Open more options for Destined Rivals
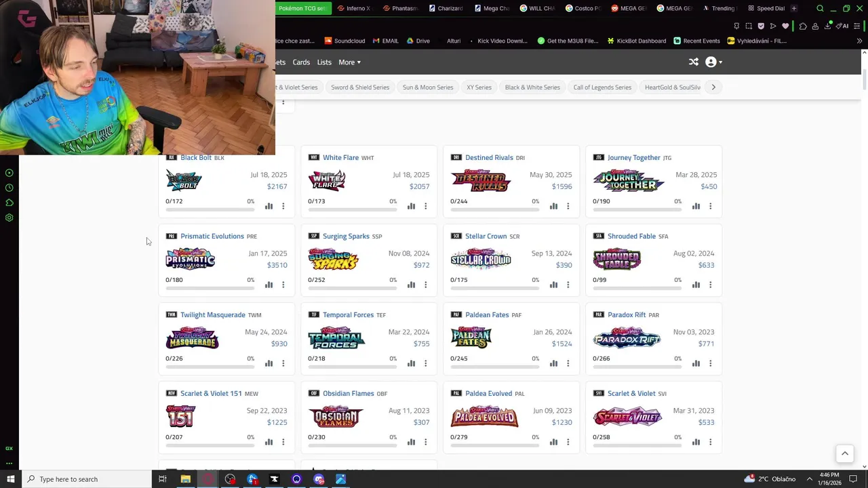 (x=568, y=206)
